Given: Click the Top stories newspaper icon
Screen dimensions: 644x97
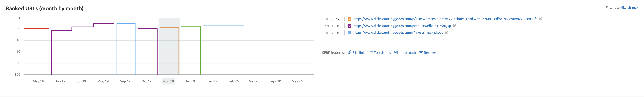Looking at the screenshot, I should 371,52.
